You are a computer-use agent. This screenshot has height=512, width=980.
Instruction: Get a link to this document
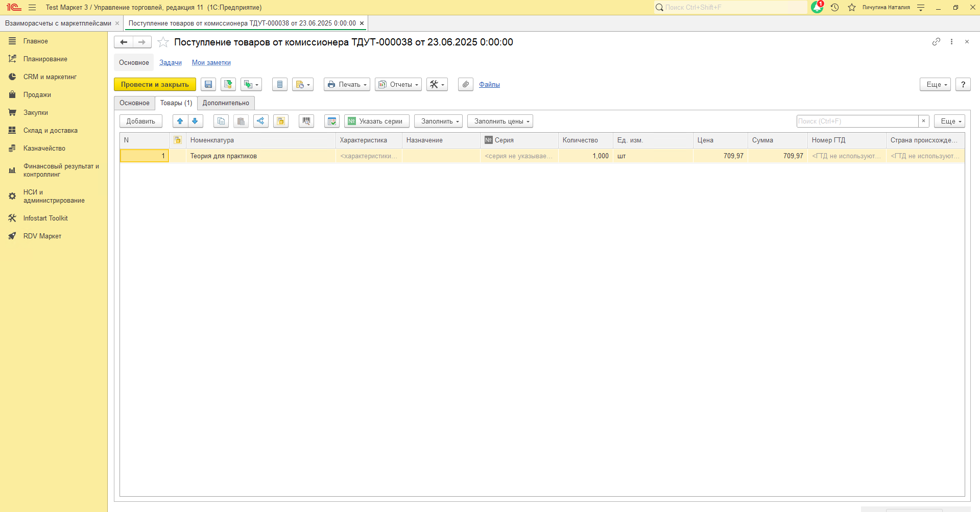tap(936, 42)
